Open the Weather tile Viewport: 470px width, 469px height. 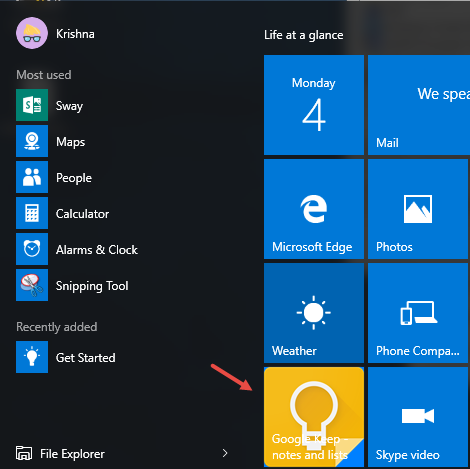point(314,313)
